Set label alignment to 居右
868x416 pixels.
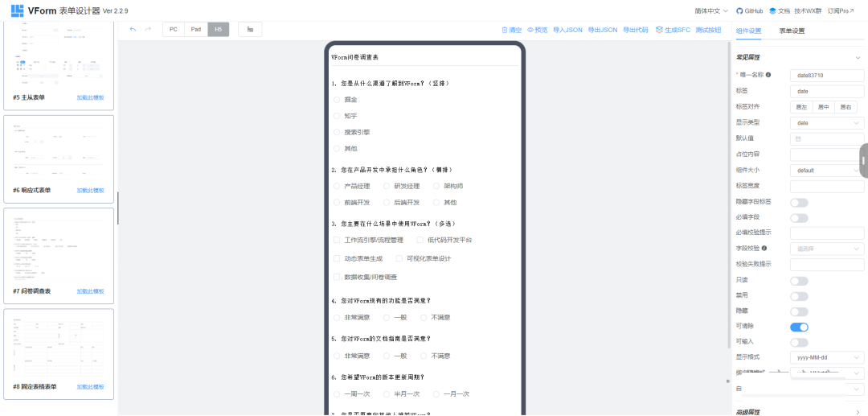coord(845,107)
